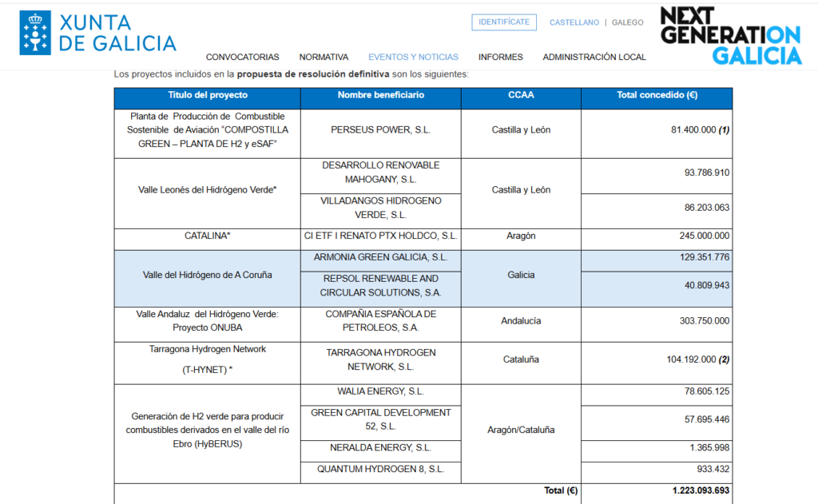Switch language to GALEGO
Image resolution: width=818 pixels, height=504 pixels.
628,22
